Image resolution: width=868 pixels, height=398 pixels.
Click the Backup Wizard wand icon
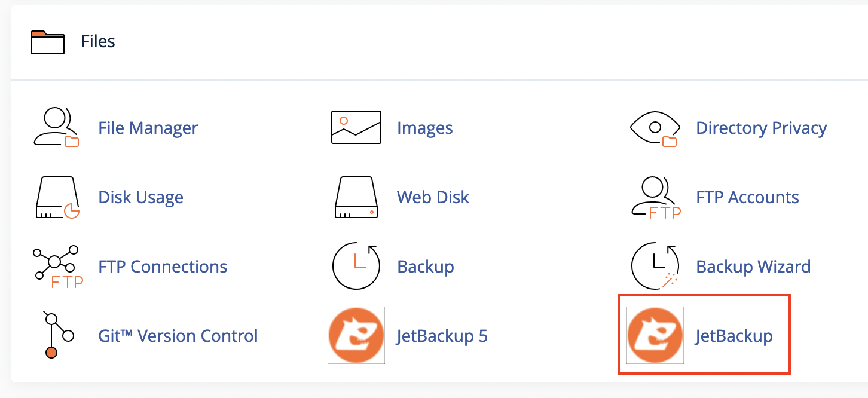[x=655, y=267]
